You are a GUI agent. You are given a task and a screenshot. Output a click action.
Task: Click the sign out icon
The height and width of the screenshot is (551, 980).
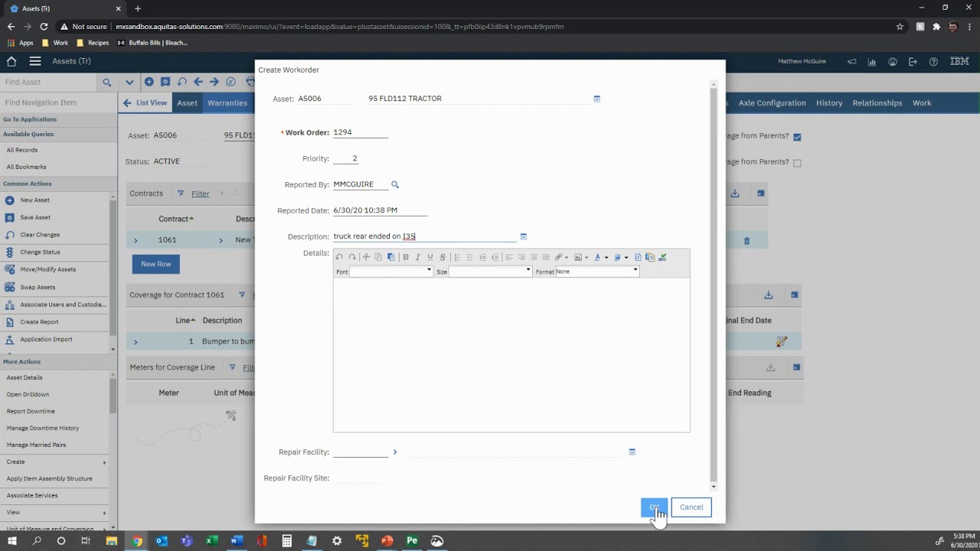913,61
